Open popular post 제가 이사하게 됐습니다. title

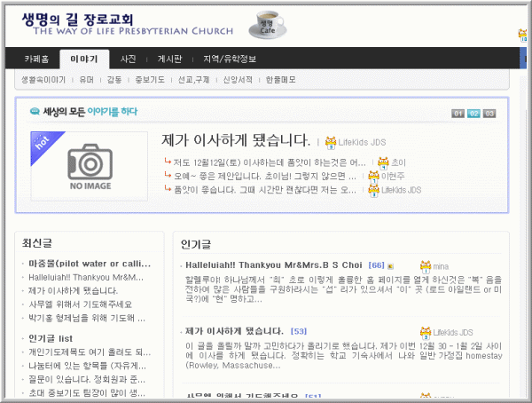[x=234, y=331]
